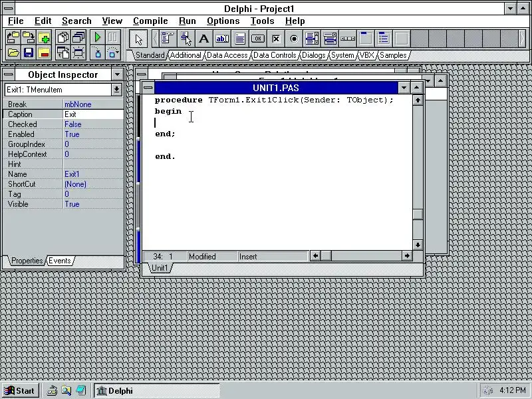Viewport: 532px width, 399px height.
Task: Pick the GroupBox component icon
Action: pyautogui.click(x=366, y=39)
